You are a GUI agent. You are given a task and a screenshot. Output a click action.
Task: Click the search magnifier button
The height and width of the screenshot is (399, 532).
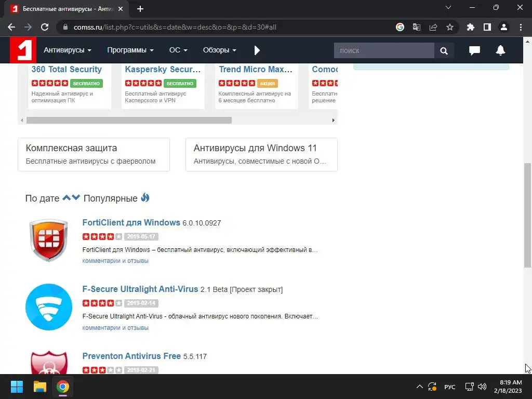tap(444, 50)
